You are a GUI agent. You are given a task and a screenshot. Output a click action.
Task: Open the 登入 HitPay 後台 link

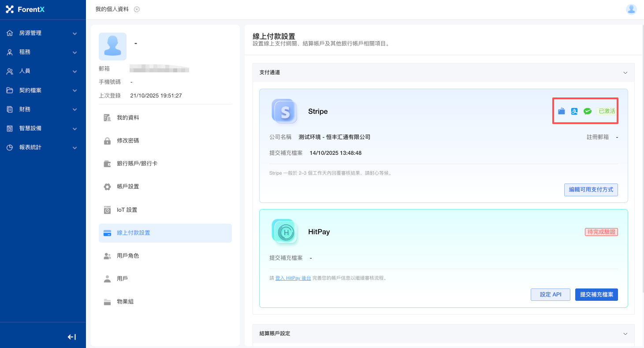[293, 278]
